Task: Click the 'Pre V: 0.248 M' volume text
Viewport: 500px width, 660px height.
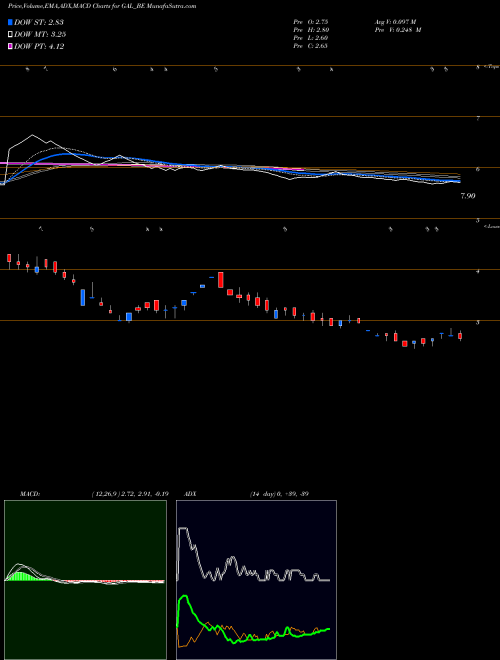Action: (398, 30)
